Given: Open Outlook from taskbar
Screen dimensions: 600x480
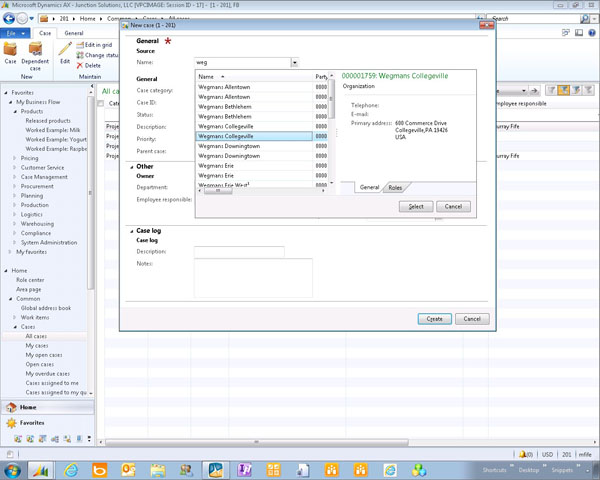Looking at the screenshot, I should (x=129, y=470).
